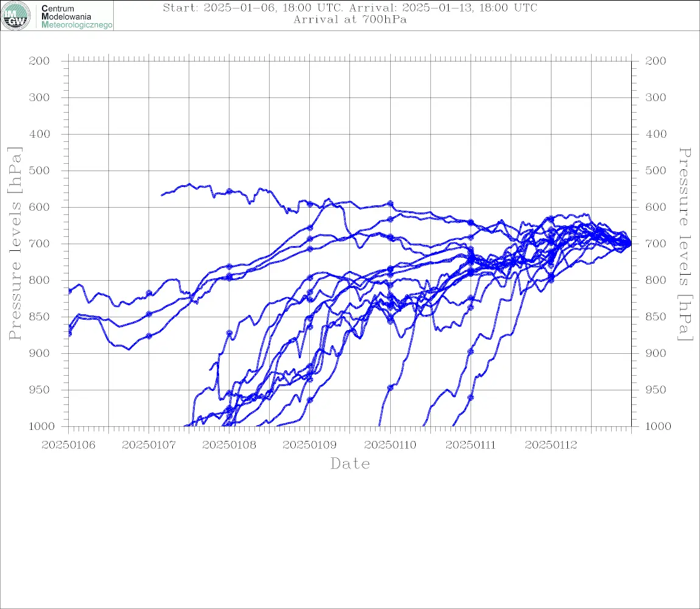Click the left axis 800 pressure label
Viewport: 700px width, 609px height.
click(40, 280)
